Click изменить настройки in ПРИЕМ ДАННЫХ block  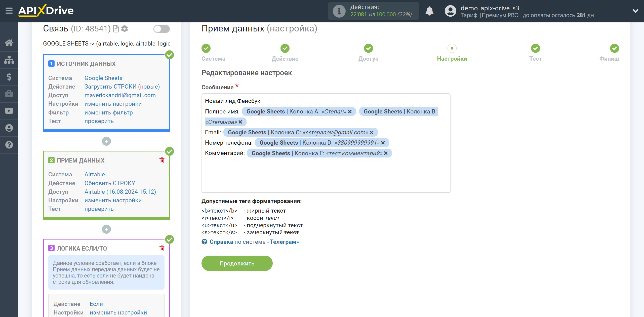(x=113, y=200)
